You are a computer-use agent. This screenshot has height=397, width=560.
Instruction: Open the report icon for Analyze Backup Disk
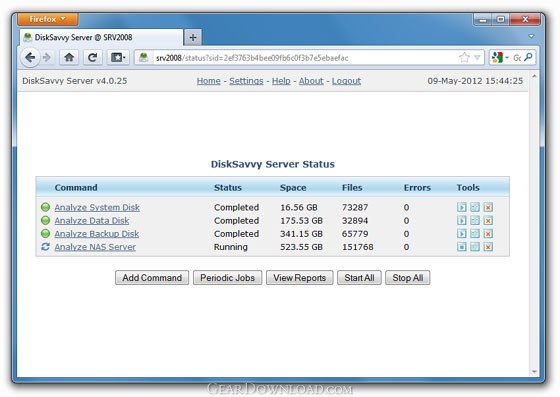pyautogui.click(x=475, y=233)
